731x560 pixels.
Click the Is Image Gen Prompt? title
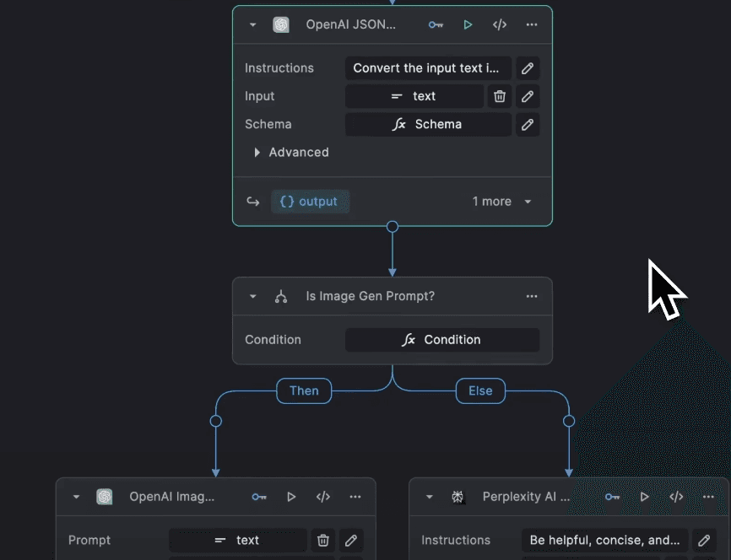pos(371,296)
